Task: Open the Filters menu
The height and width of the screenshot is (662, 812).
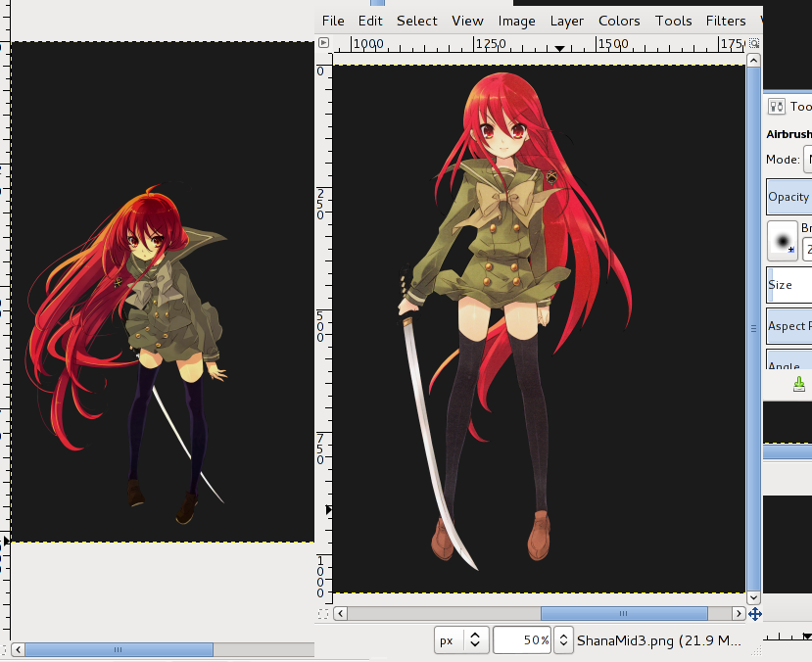Action: click(x=726, y=21)
